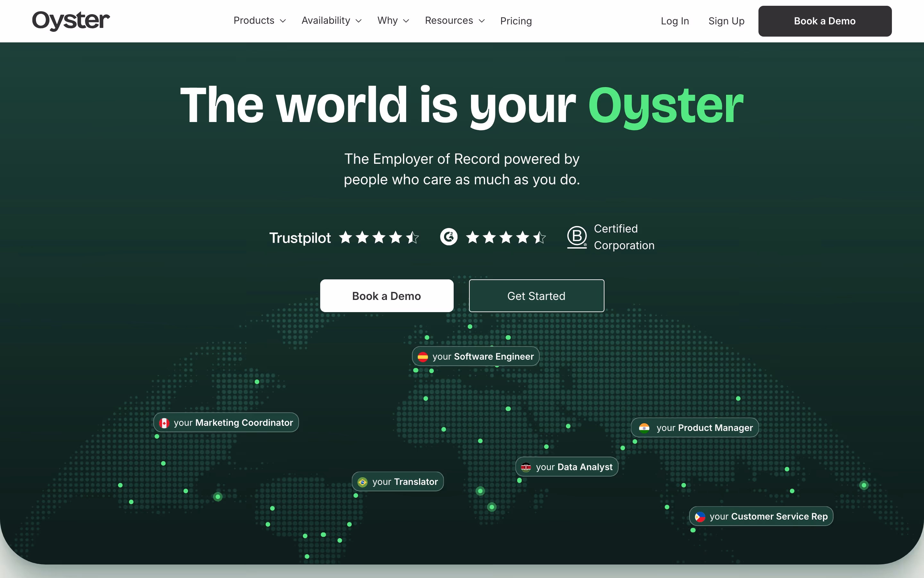Open the Availability menu
This screenshot has width=924, height=578.
(x=331, y=21)
